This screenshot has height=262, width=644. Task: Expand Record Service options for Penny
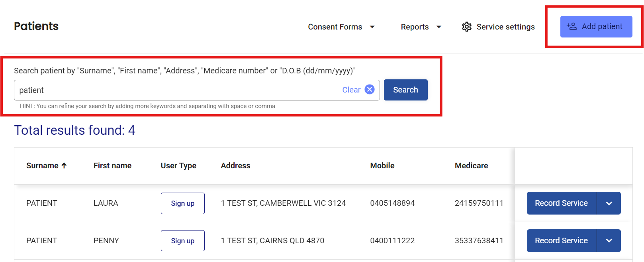point(609,241)
